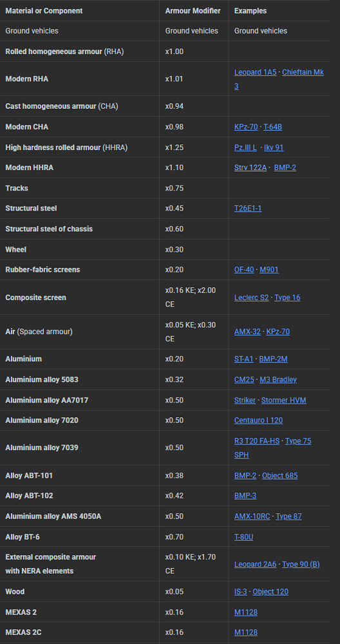Open the Ikv 91 link

(x=274, y=147)
